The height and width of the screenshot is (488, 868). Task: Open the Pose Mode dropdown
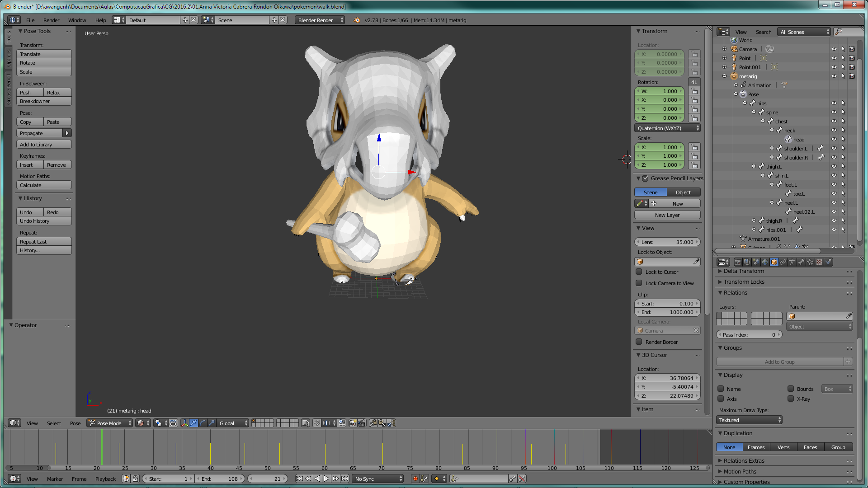click(x=110, y=423)
